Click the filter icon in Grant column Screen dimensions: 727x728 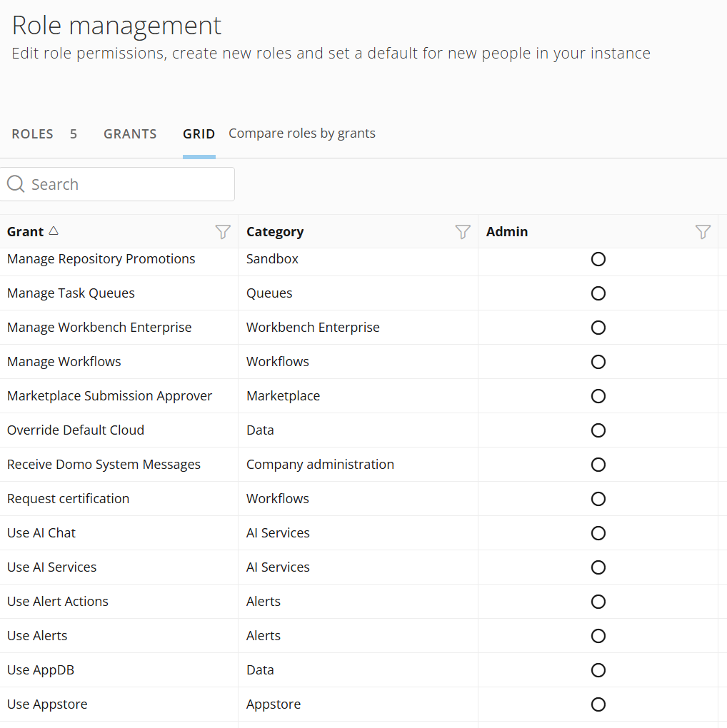223,232
